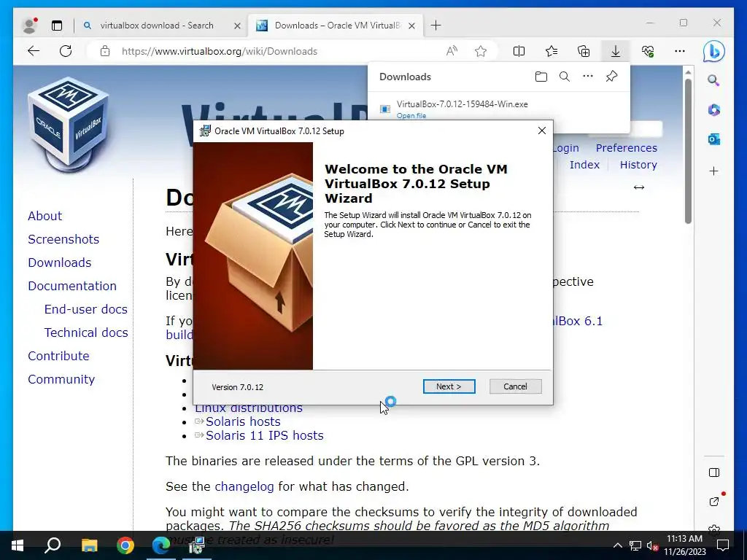Open Solaris 11 IPS hosts link
Viewport: 747px width, 560px height.
coord(264,435)
